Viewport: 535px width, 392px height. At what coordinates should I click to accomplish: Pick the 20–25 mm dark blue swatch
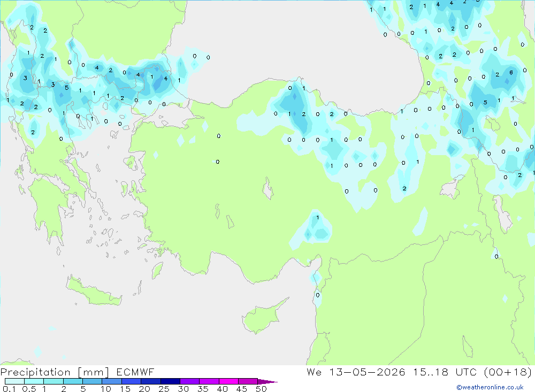point(150,381)
